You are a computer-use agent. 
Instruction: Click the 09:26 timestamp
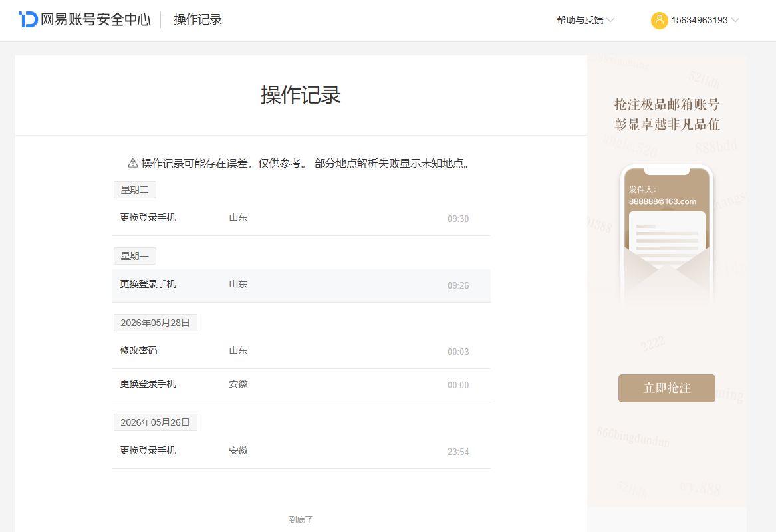457,285
